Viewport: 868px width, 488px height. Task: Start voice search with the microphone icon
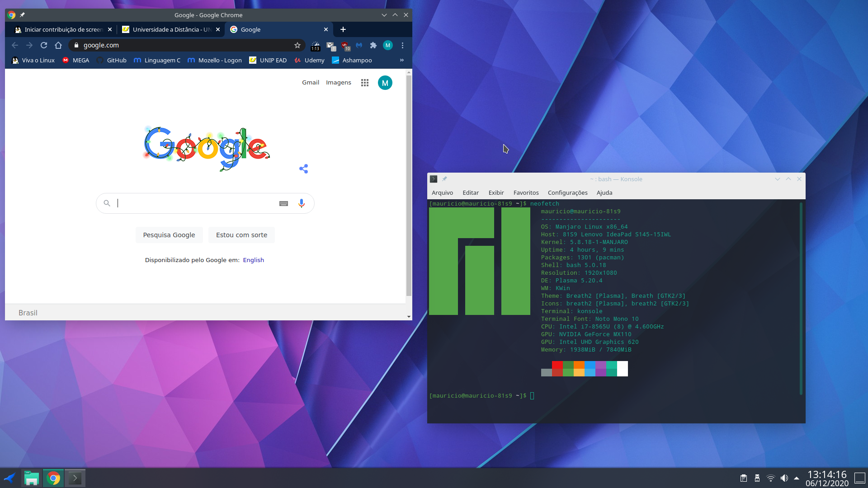tap(302, 203)
